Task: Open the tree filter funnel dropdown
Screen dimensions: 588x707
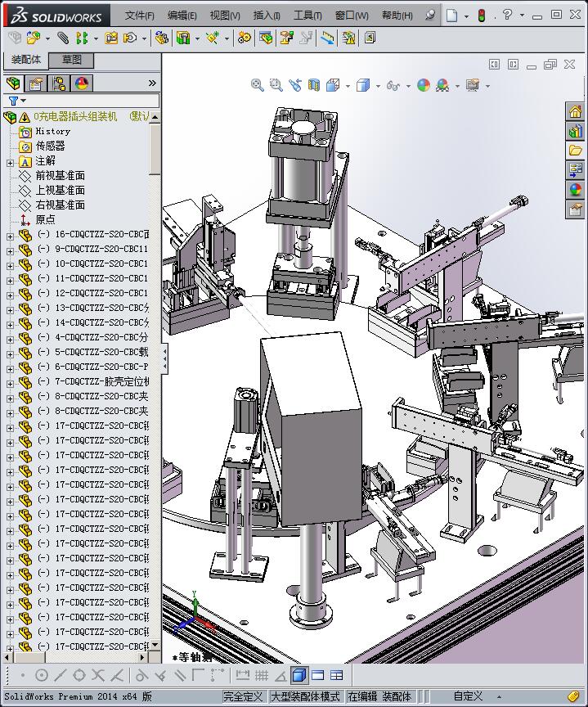Action: click(x=17, y=101)
